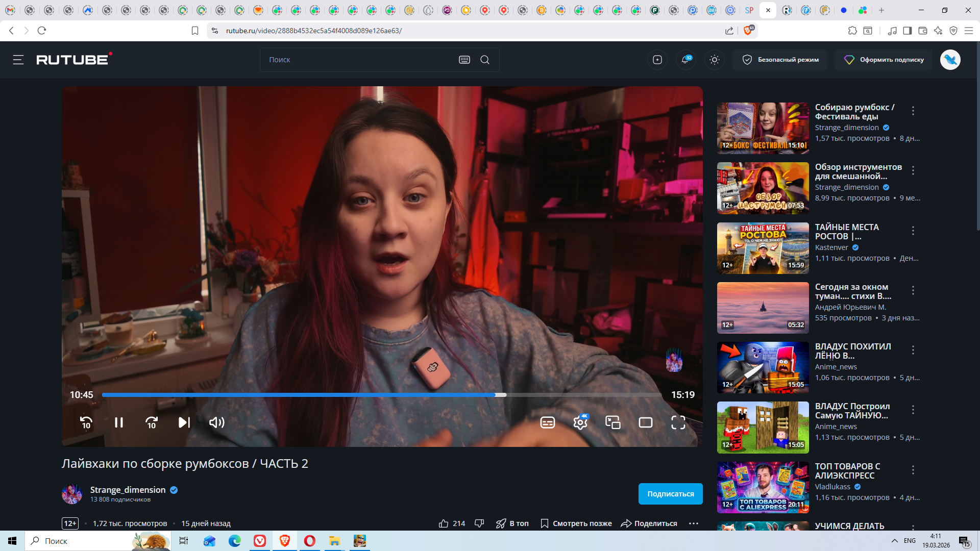
Task: Rewind video 10 seconds
Action: (86, 422)
